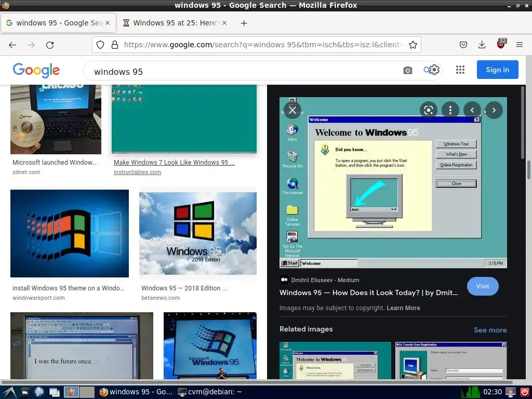The height and width of the screenshot is (399, 532).
Task: Reload the current page
Action: coord(50,45)
